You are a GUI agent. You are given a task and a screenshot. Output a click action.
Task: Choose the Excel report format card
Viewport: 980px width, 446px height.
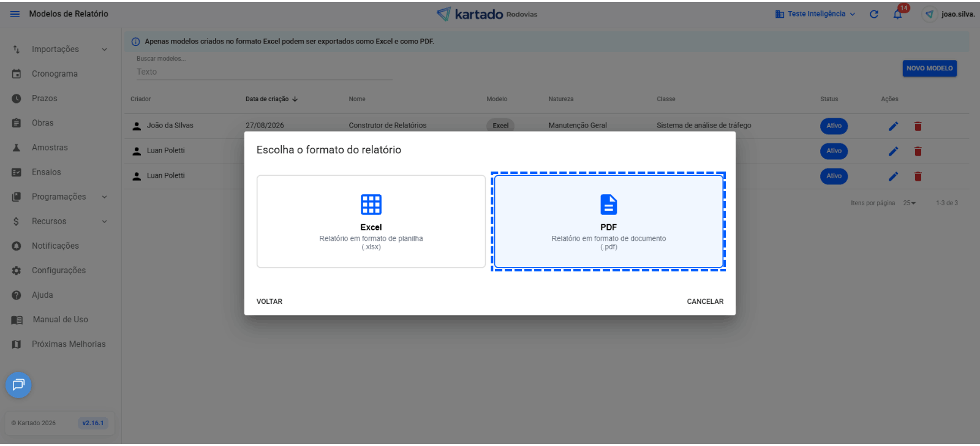[371, 221]
